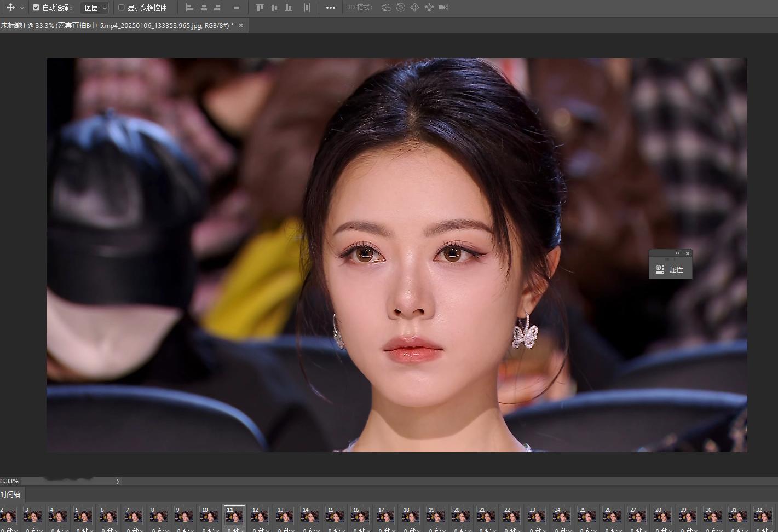
Task: Select the 时间轴 timeline tab
Action: [10, 494]
